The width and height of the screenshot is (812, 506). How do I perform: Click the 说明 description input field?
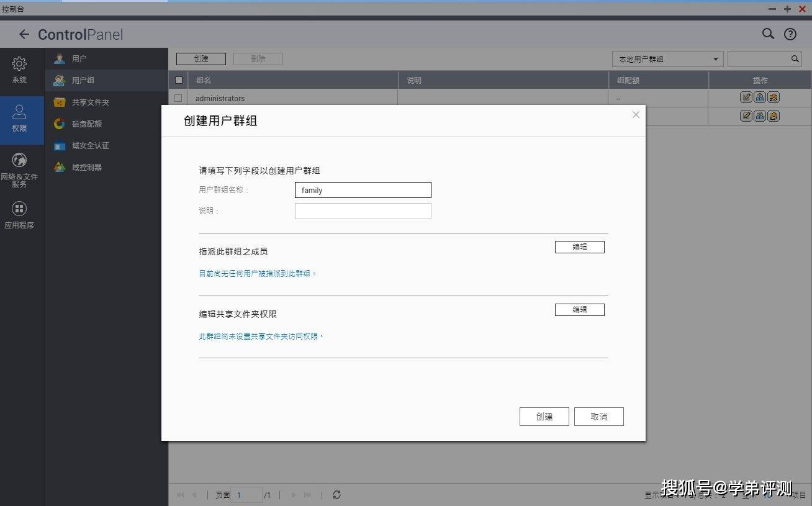363,211
